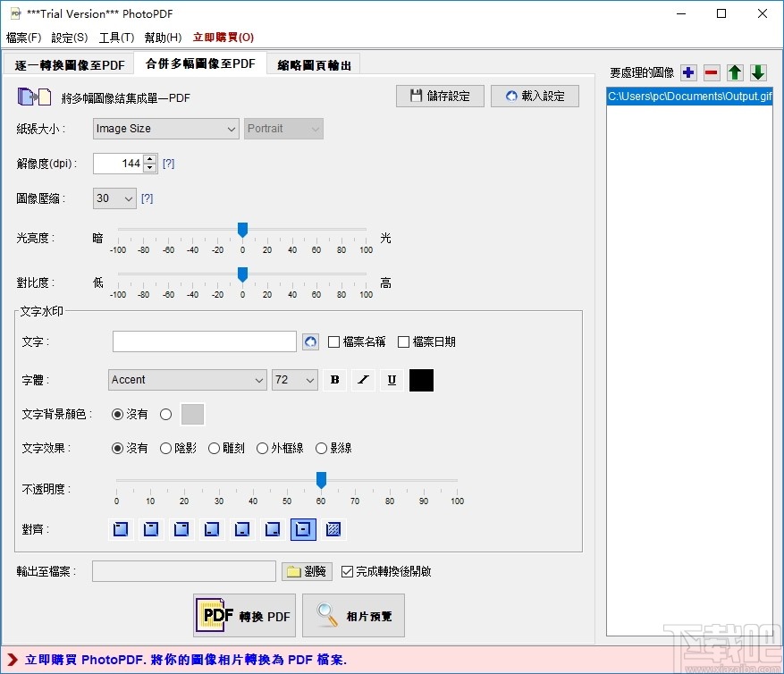This screenshot has width=784, height=674.
Task: Click the 相片预览 photo preview button
Action: (x=353, y=615)
